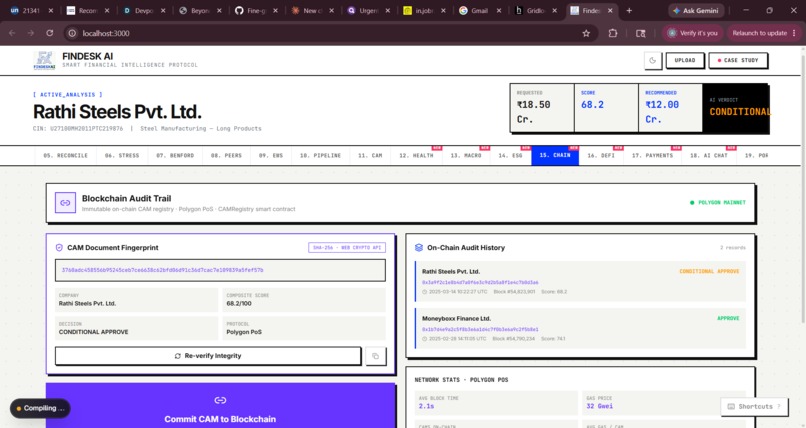Screen dimensions: 806x428
Task: Click the Verify it's you profile chip
Action: 692,33
